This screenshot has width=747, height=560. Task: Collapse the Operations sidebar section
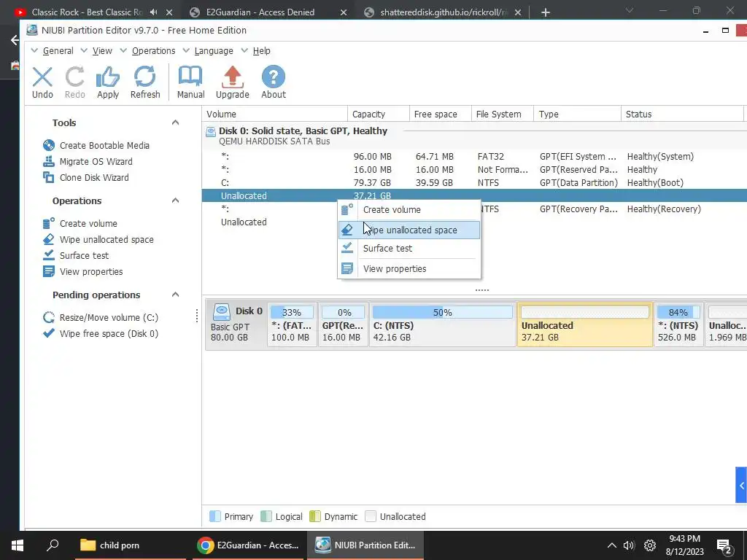[175, 201]
